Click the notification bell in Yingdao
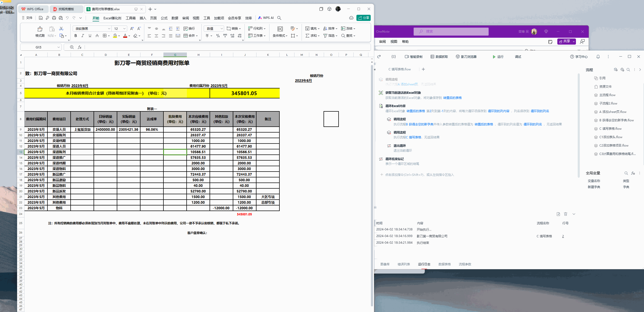Viewport: 644px width, 312px height. point(598,57)
